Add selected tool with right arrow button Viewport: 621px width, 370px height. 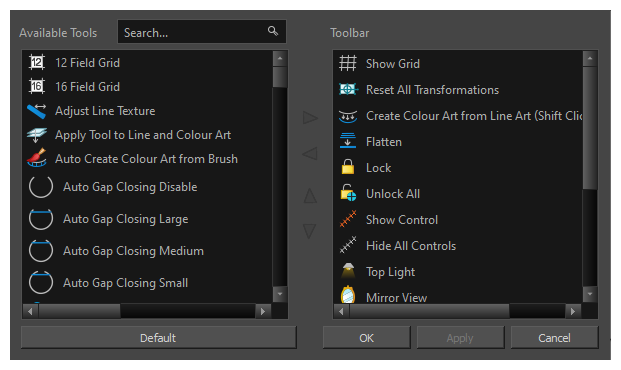point(310,118)
